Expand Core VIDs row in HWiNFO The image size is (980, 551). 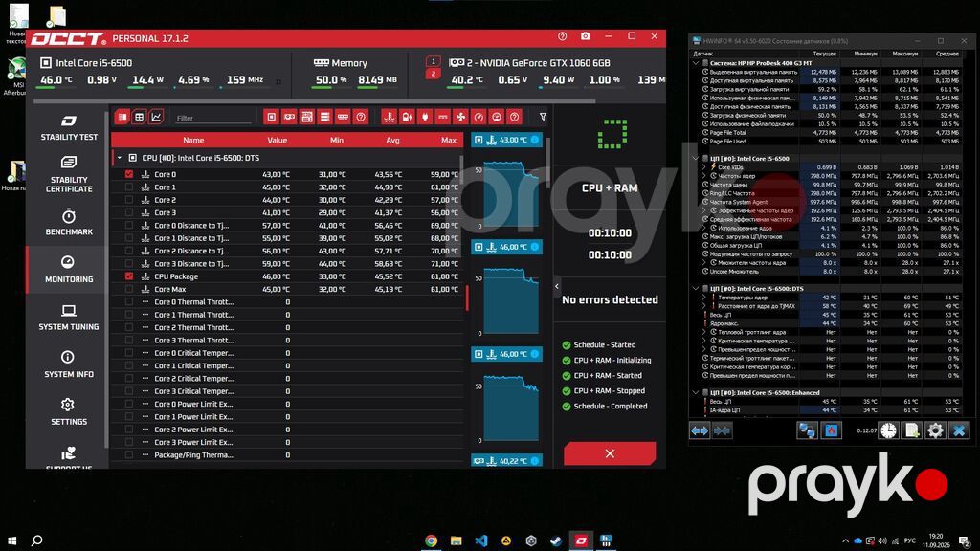(704, 167)
